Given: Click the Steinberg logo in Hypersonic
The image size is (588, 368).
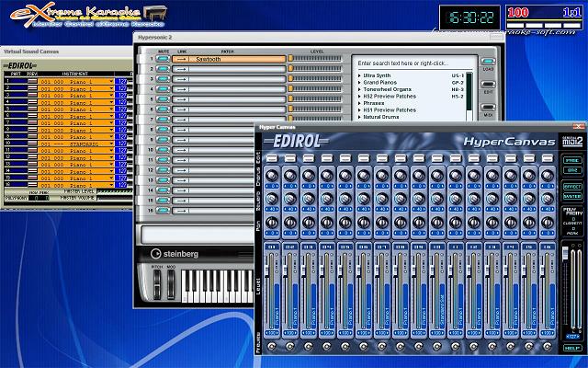Looking at the screenshot, I should (x=175, y=254).
